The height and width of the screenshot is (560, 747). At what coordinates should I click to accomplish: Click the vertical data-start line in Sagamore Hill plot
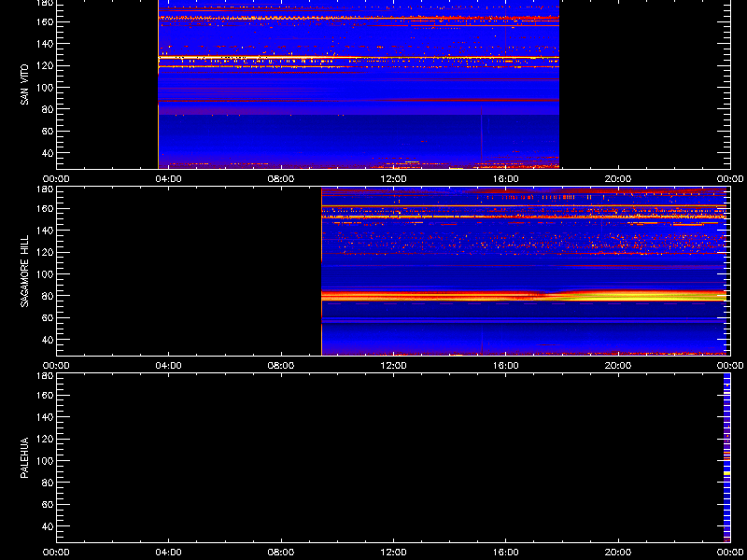pyautogui.click(x=321, y=272)
